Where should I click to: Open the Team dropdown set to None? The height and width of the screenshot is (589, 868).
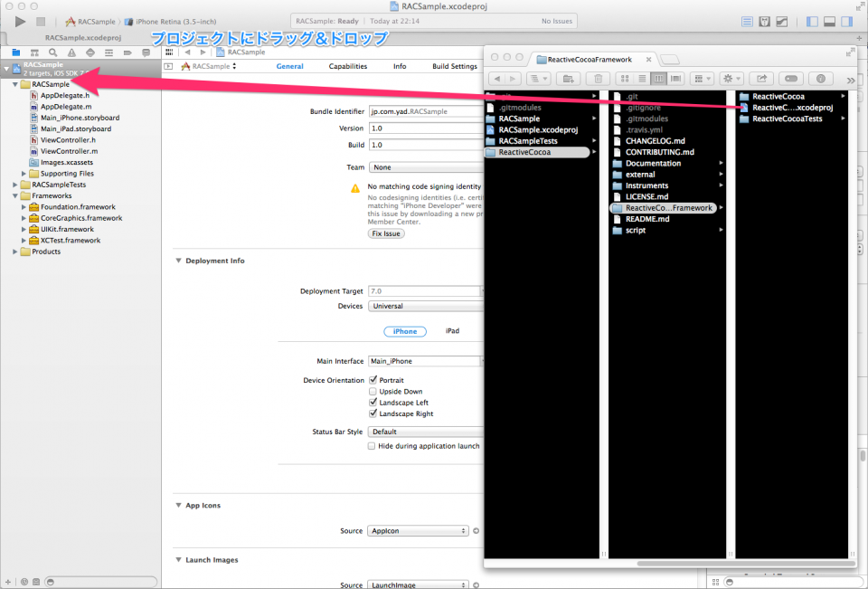point(425,166)
